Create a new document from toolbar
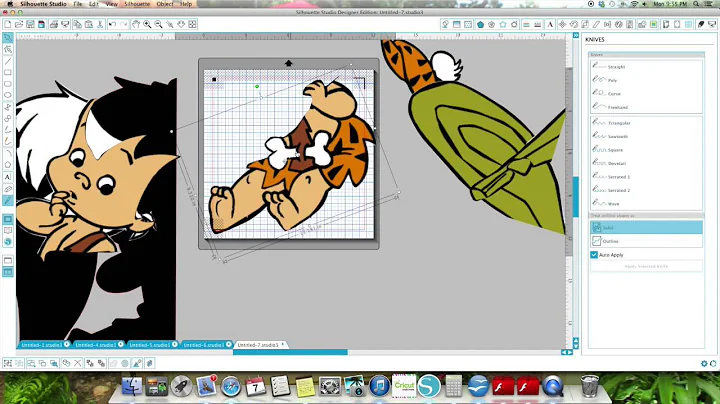The image size is (720, 404). tap(8, 24)
